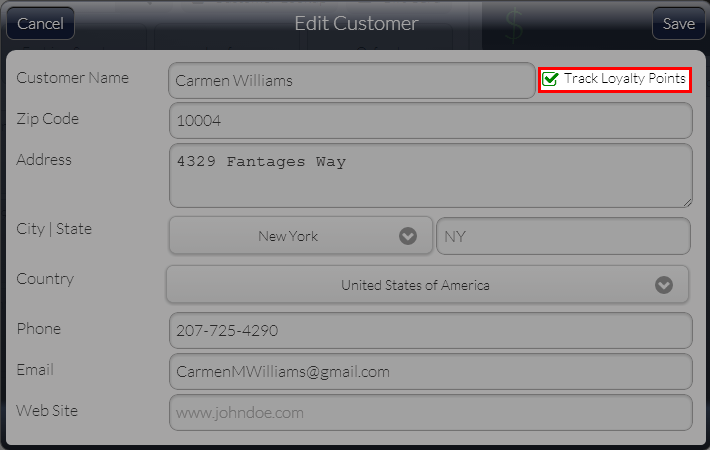Open the United States of America dropdown
710x450 pixels.
(427, 284)
